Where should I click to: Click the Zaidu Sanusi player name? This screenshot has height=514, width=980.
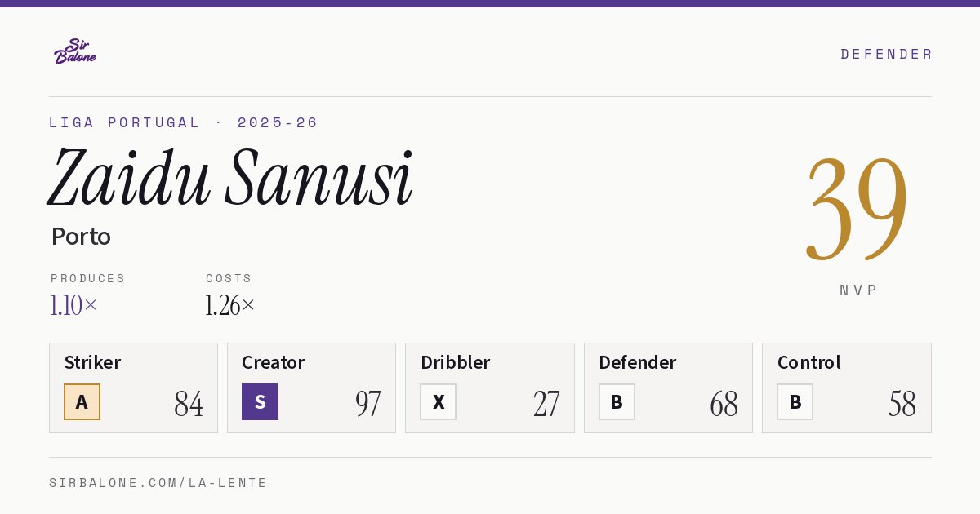(230, 178)
